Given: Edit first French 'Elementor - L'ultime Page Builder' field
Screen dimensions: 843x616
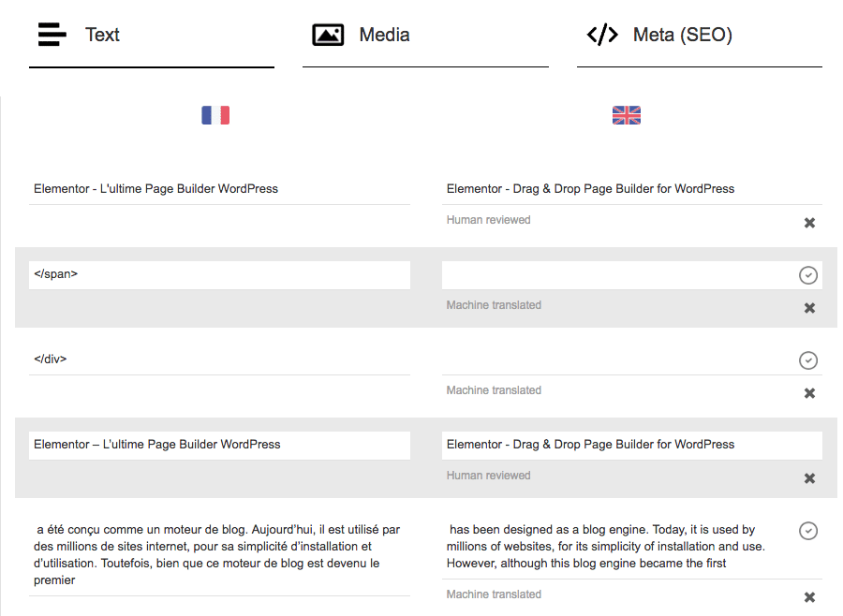Looking at the screenshot, I should pyautogui.click(x=219, y=189).
